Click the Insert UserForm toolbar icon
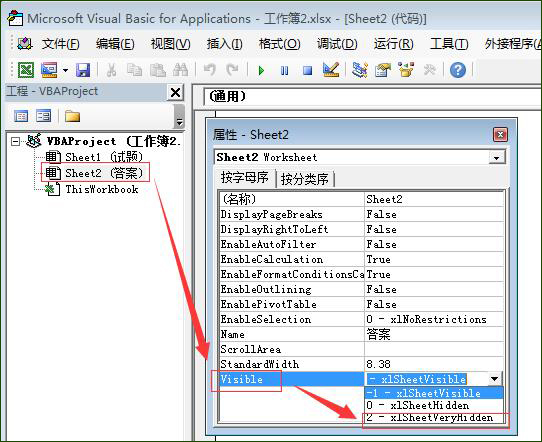 point(49,70)
